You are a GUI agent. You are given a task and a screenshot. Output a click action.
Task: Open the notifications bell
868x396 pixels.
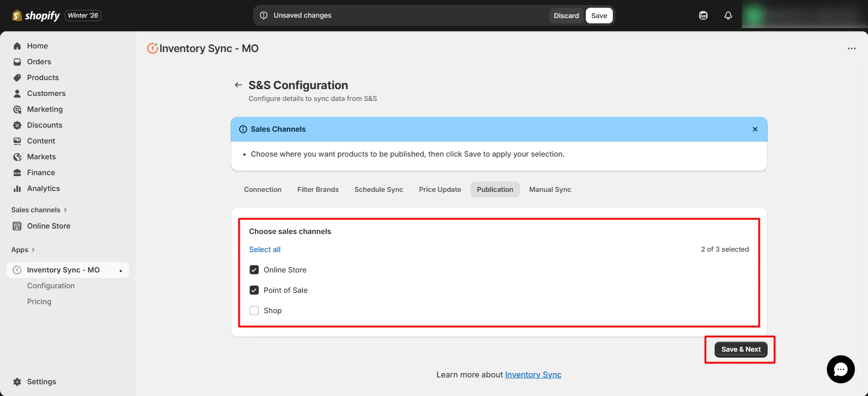pyautogui.click(x=728, y=15)
